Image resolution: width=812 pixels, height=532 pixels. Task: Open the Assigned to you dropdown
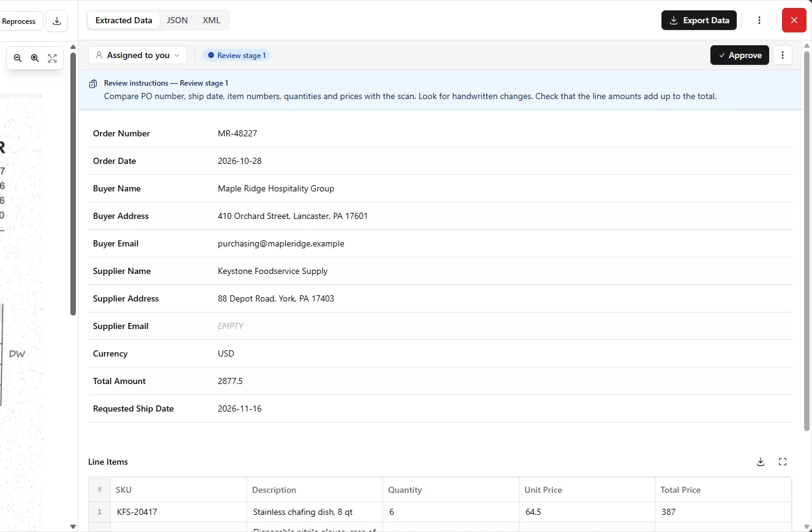coord(138,55)
